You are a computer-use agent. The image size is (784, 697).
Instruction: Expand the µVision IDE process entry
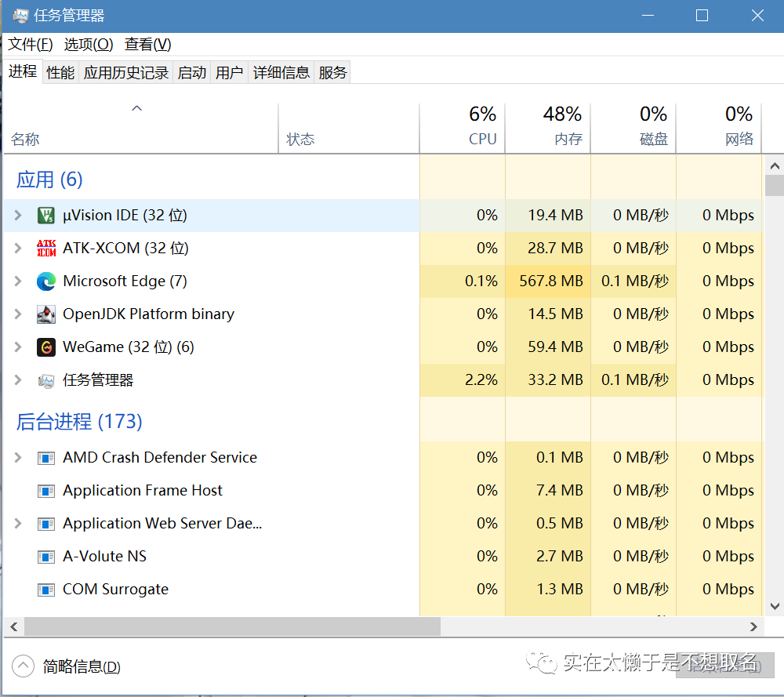18,216
